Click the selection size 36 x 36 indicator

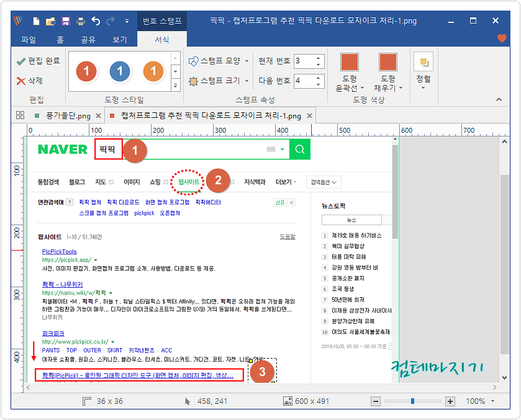102,401
